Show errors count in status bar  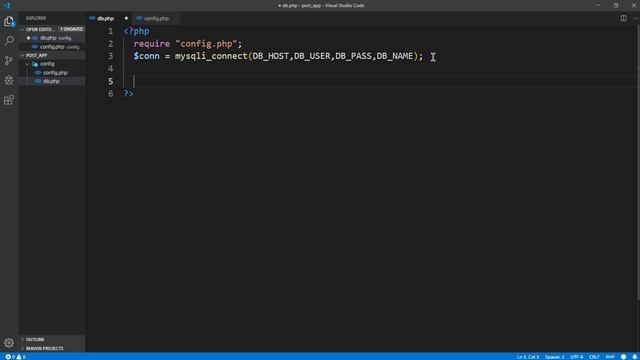[x=11, y=357]
